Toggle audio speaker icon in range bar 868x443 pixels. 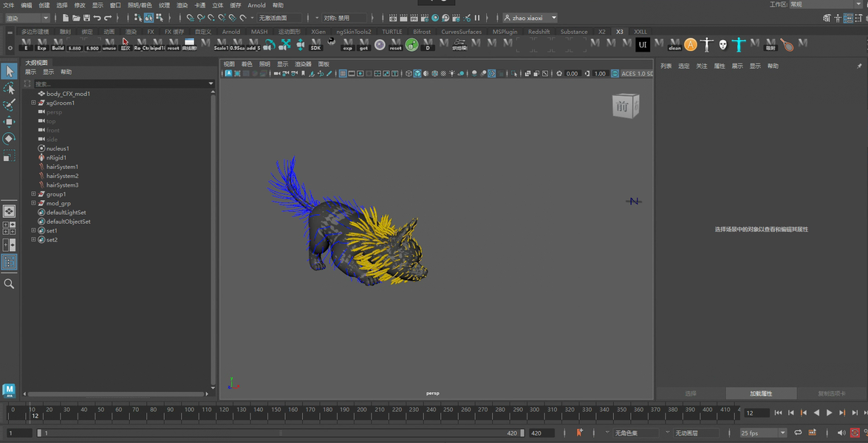click(841, 433)
